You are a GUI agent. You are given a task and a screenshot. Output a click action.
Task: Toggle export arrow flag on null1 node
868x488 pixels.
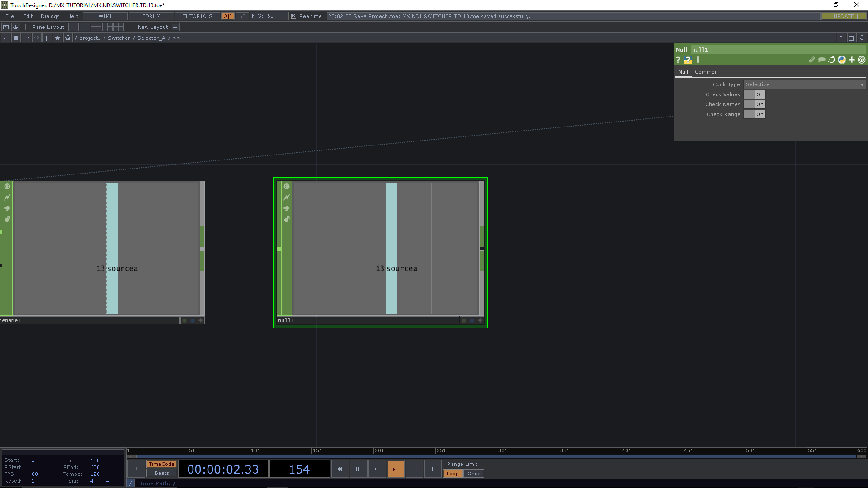(x=287, y=208)
